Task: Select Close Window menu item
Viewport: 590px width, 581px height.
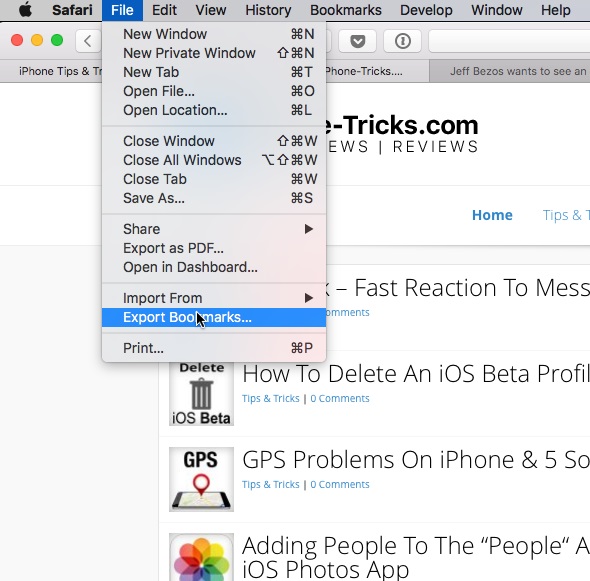Action: (214, 141)
